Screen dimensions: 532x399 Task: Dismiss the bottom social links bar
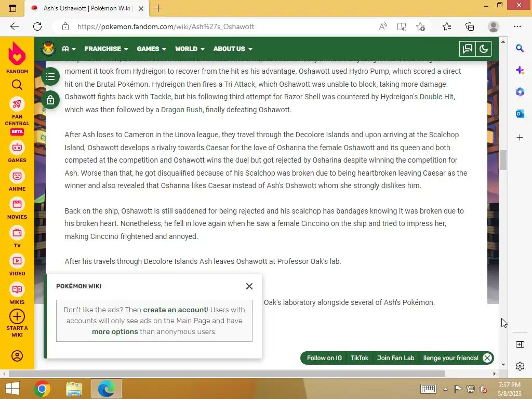tap(487, 358)
